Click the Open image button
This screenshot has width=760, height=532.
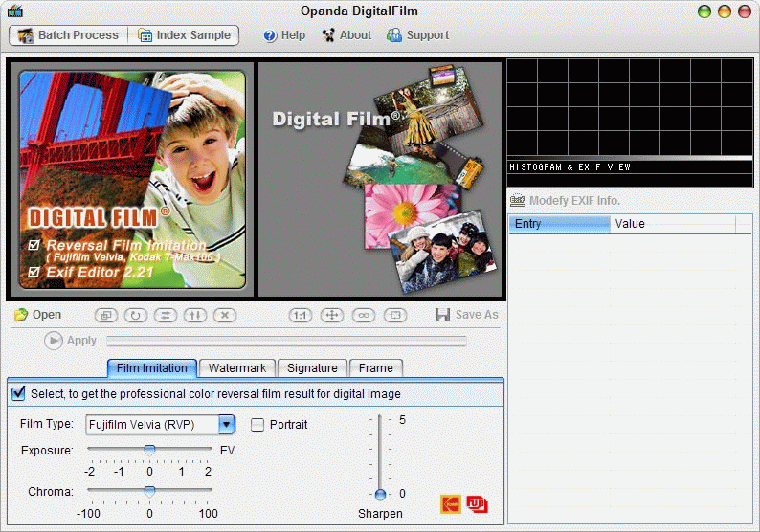pyautogui.click(x=37, y=315)
